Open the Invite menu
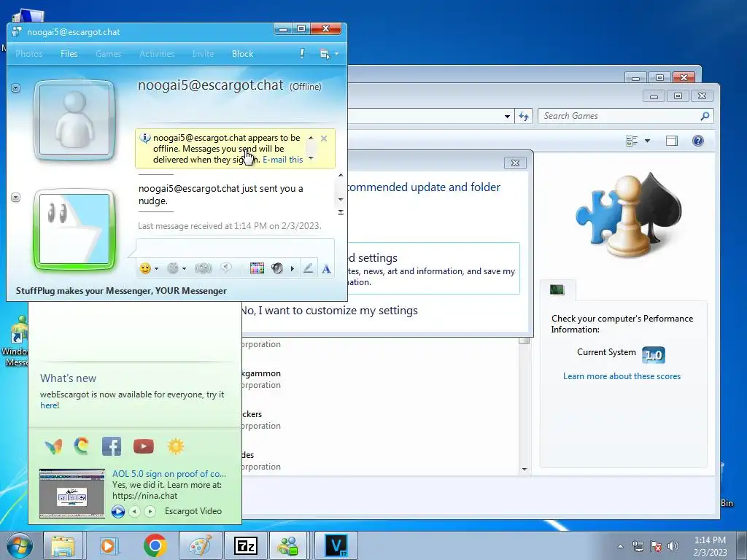Image resolution: width=747 pixels, height=560 pixels. pyautogui.click(x=203, y=54)
